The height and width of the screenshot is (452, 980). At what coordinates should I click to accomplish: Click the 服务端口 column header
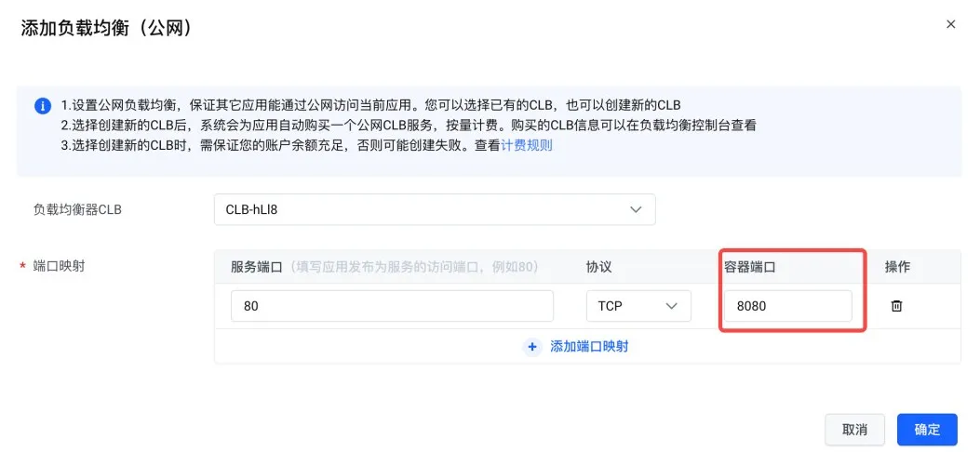point(256,266)
